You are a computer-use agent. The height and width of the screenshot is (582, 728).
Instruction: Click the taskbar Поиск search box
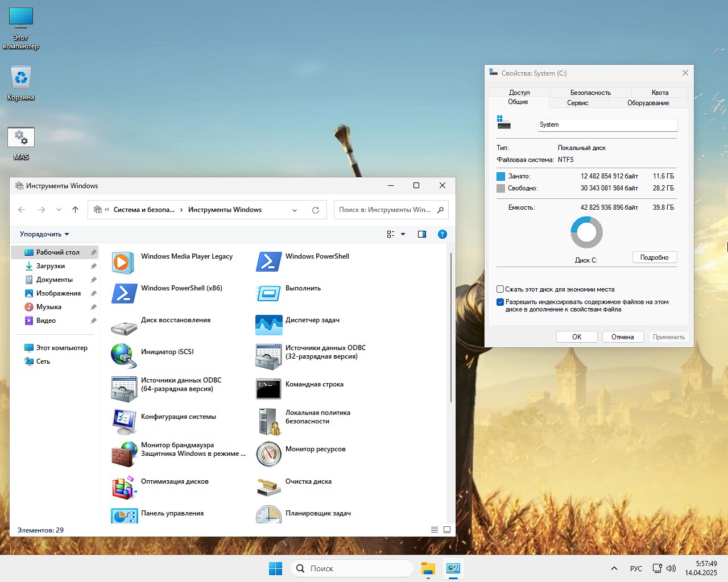[352, 568]
